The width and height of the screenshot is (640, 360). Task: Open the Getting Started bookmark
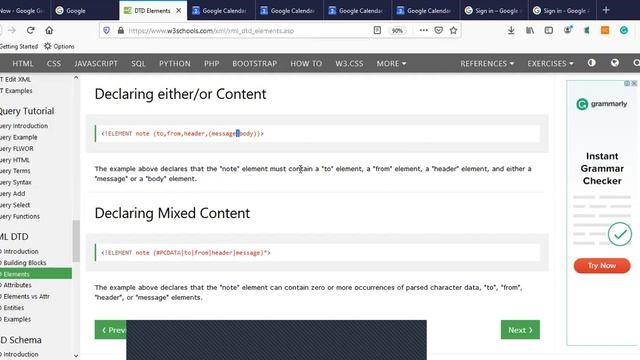pyautogui.click(x=19, y=46)
